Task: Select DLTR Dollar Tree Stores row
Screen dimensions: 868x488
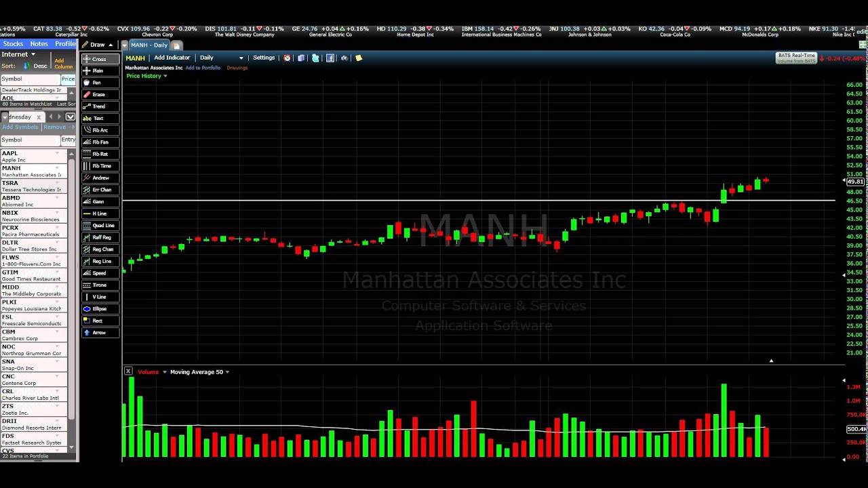Action: click(34, 246)
